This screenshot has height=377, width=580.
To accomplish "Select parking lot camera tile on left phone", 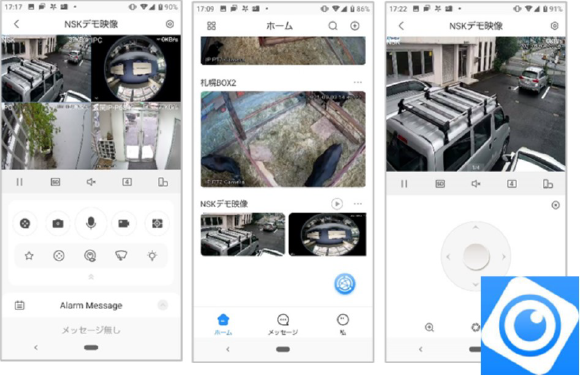I will coord(46,69).
